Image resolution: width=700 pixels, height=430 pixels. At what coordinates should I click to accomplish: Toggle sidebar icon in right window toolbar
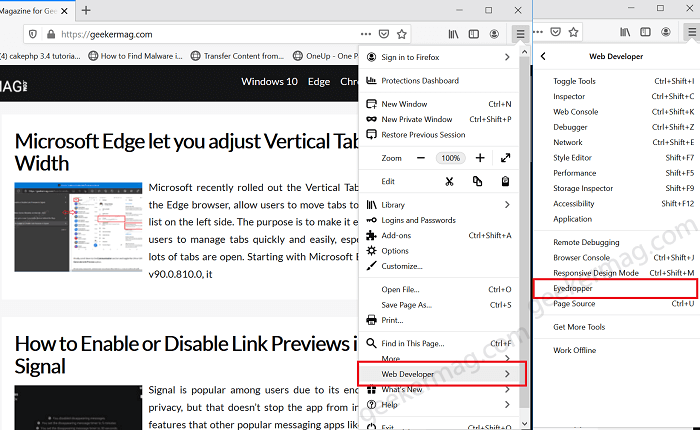(645, 32)
